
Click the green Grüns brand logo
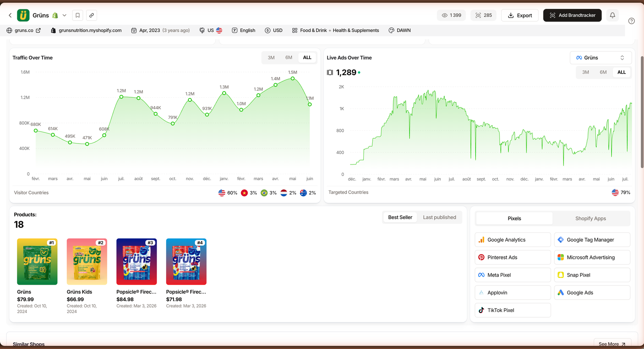pos(23,15)
